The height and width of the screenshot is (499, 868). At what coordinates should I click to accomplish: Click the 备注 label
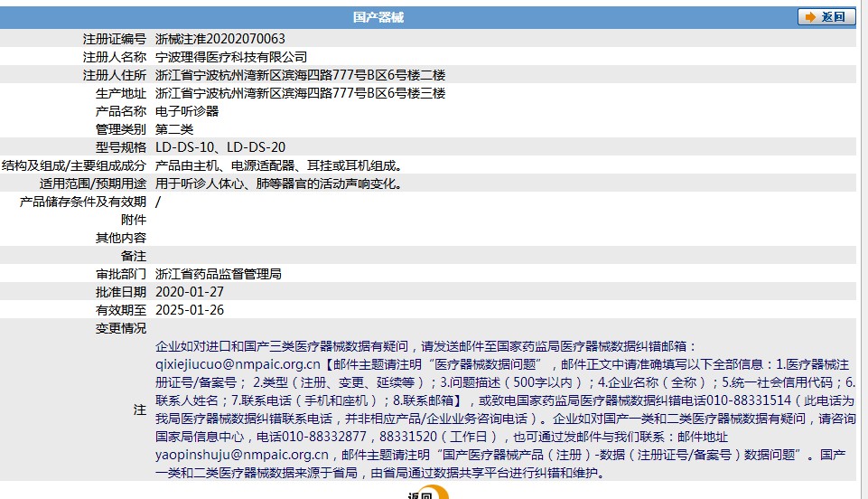(x=134, y=256)
